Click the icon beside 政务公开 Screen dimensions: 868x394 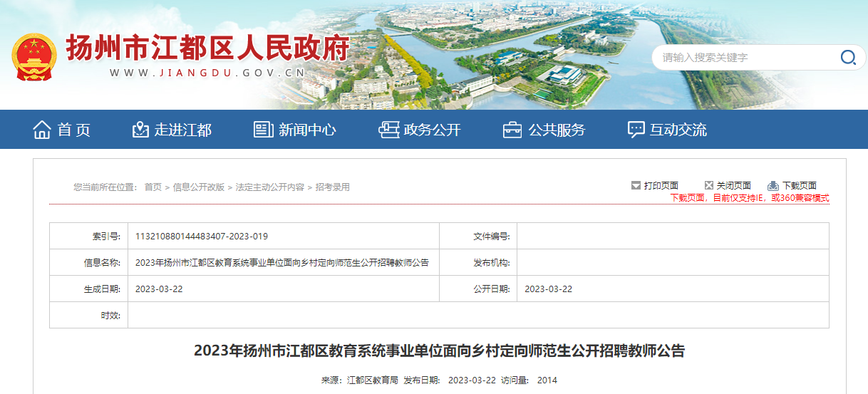(388, 130)
